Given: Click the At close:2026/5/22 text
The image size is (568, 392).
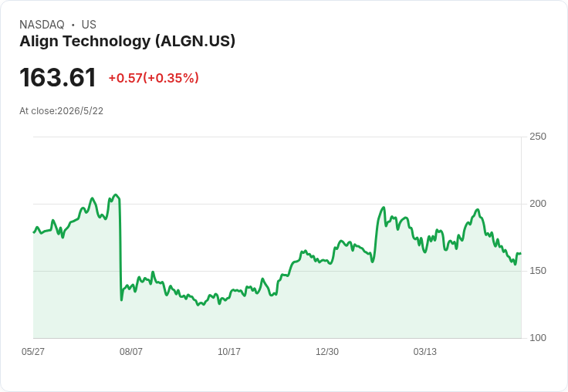Looking at the screenshot, I should (61, 111).
